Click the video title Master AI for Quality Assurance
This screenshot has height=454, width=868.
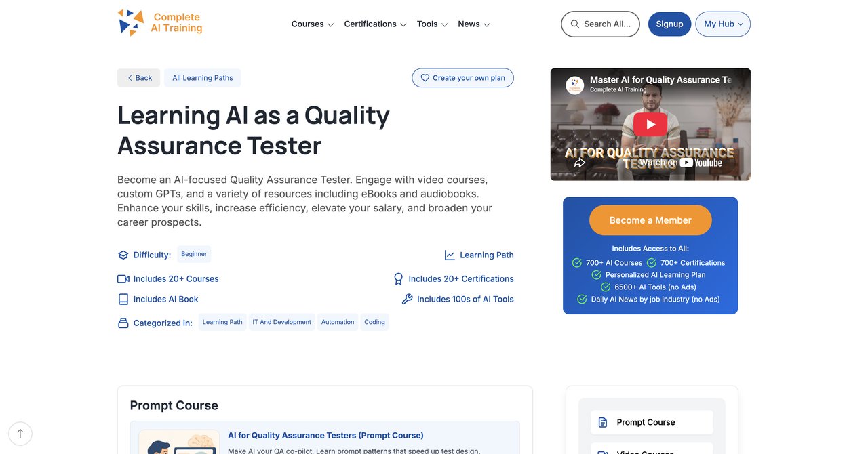pyautogui.click(x=660, y=80)
